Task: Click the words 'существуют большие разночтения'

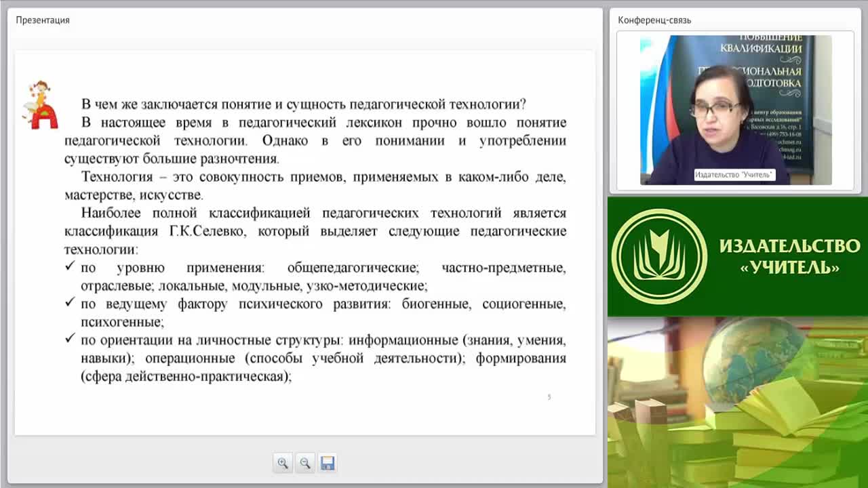Action: click(x=172, y=159)
